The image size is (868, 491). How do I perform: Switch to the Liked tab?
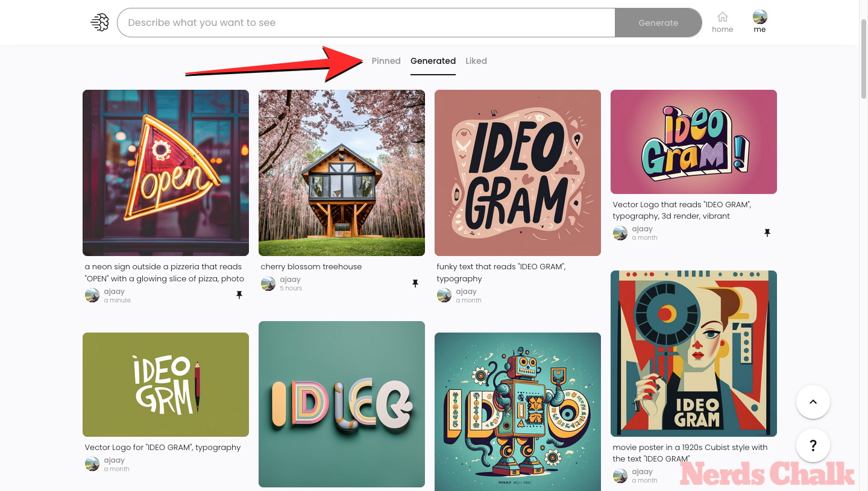[476, 61]
